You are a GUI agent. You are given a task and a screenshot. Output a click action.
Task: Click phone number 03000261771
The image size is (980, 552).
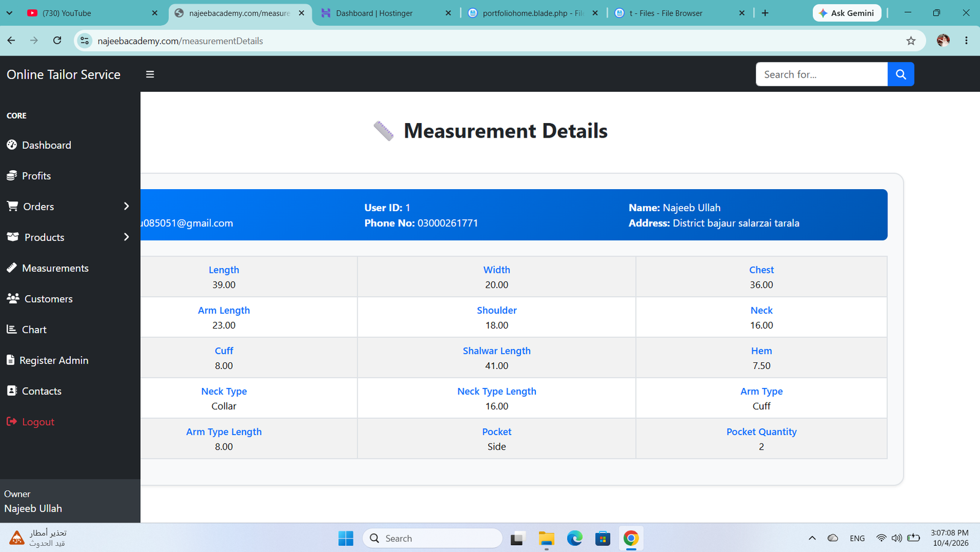[x=448, y=223]
